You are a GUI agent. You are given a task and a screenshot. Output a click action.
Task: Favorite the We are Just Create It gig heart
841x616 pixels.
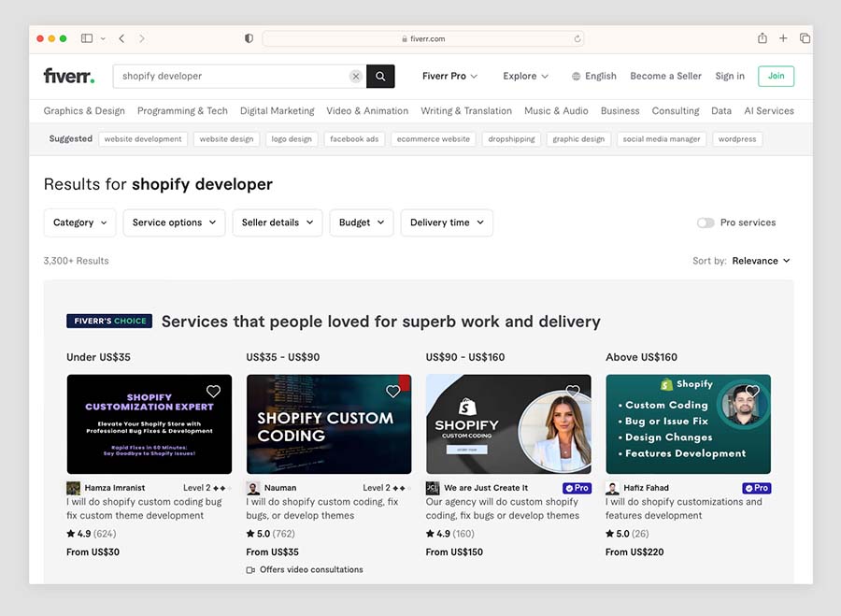573,391
